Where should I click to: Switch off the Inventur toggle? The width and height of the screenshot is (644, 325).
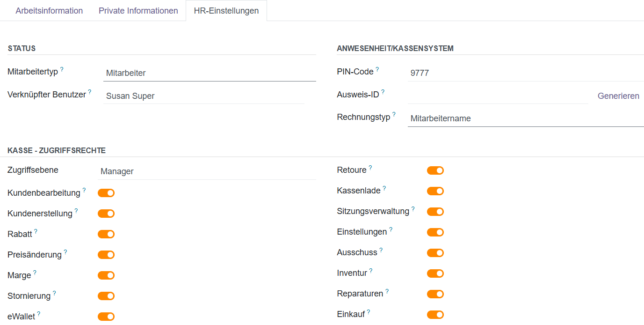[x=435, y=273]
